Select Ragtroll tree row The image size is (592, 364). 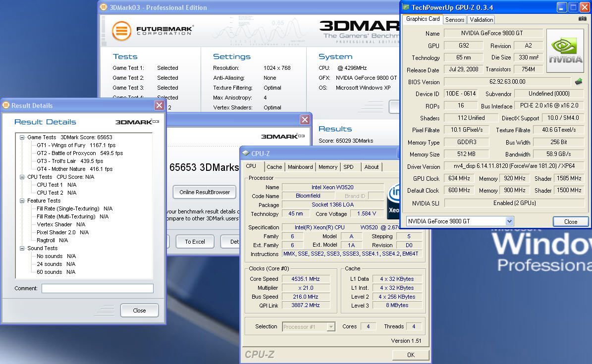coord(52,241)
